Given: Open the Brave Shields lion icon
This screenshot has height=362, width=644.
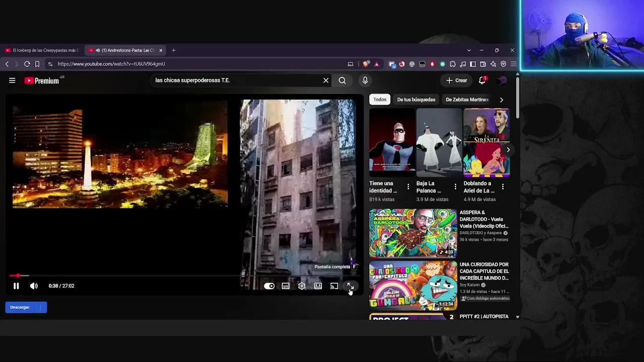Looking at the screenshot, I should (365, 64).
